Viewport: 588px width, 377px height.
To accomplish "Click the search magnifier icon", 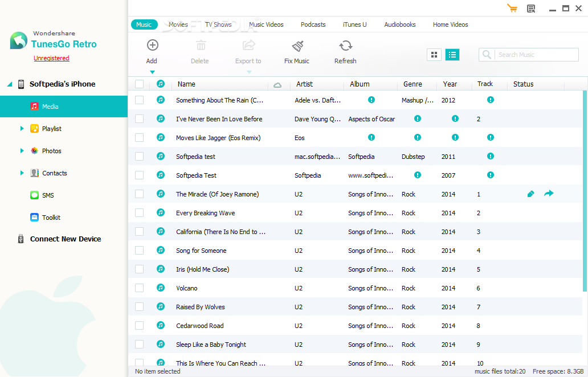I will (x=487, y=55).
